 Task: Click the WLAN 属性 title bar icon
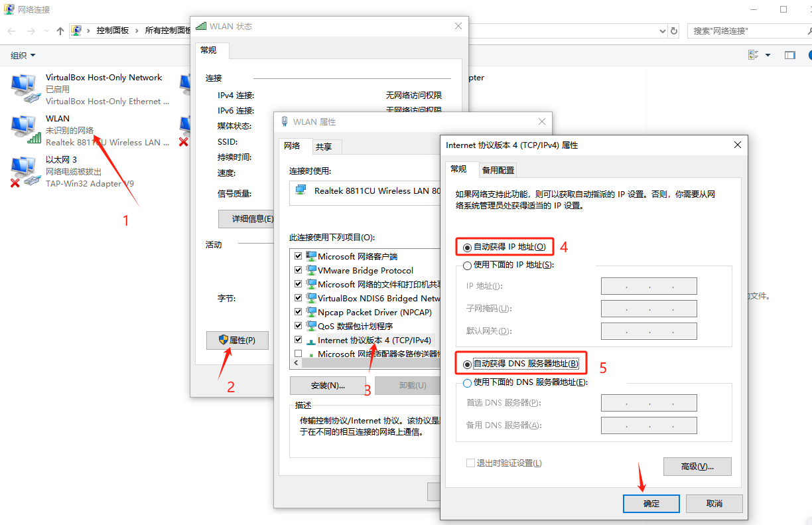285,121
